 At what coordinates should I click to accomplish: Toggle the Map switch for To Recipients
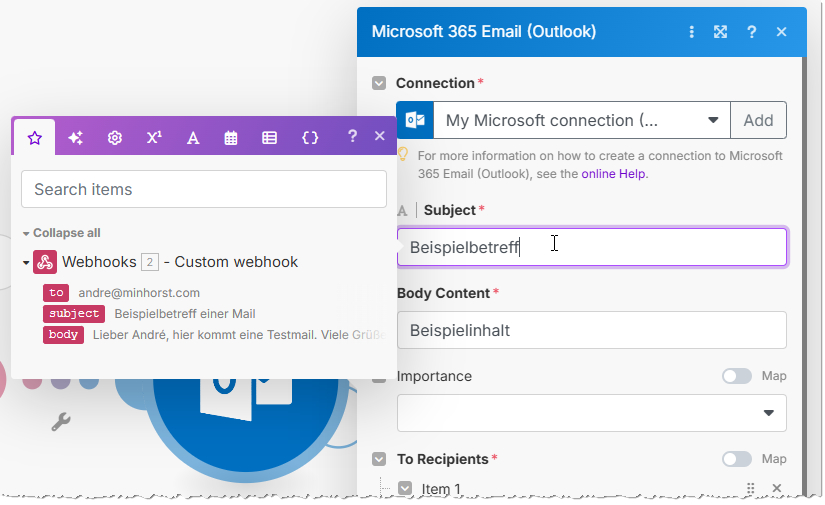click(737, 459)
